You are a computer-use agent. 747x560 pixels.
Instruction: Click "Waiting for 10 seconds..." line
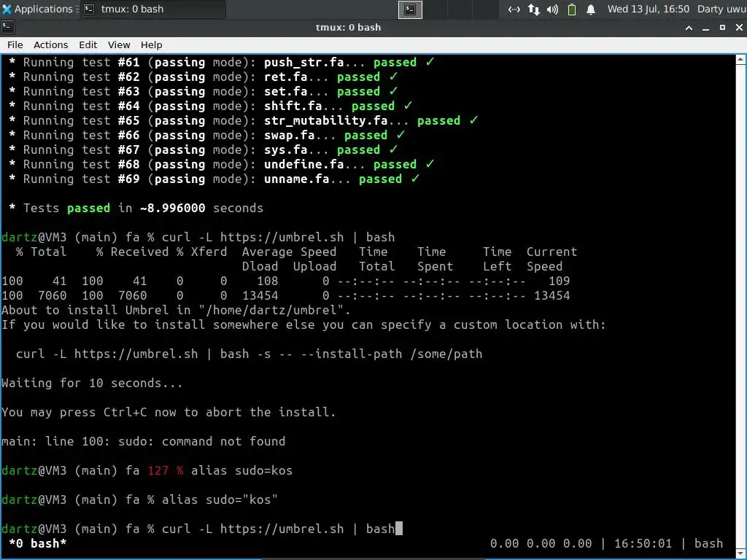[x=92, y=383]
